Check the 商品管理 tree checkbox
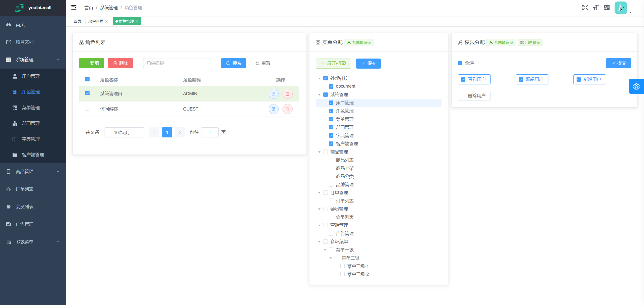 pos(326,152)
